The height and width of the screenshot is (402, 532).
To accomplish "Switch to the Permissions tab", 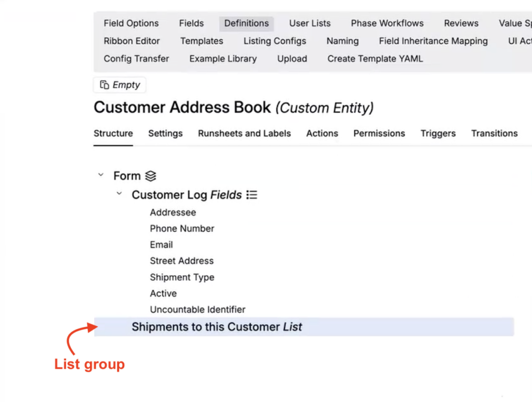I will [x=379, y=133].
